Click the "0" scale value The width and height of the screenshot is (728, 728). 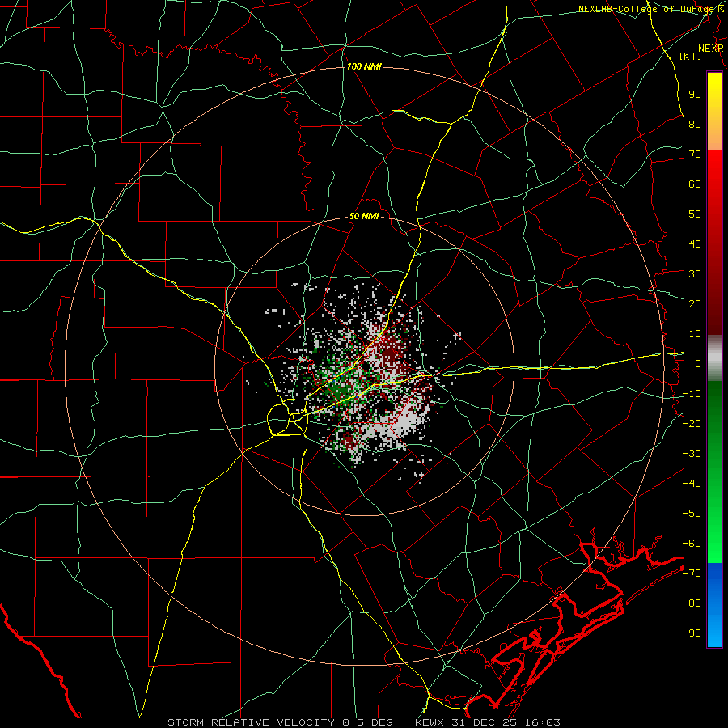698,363
